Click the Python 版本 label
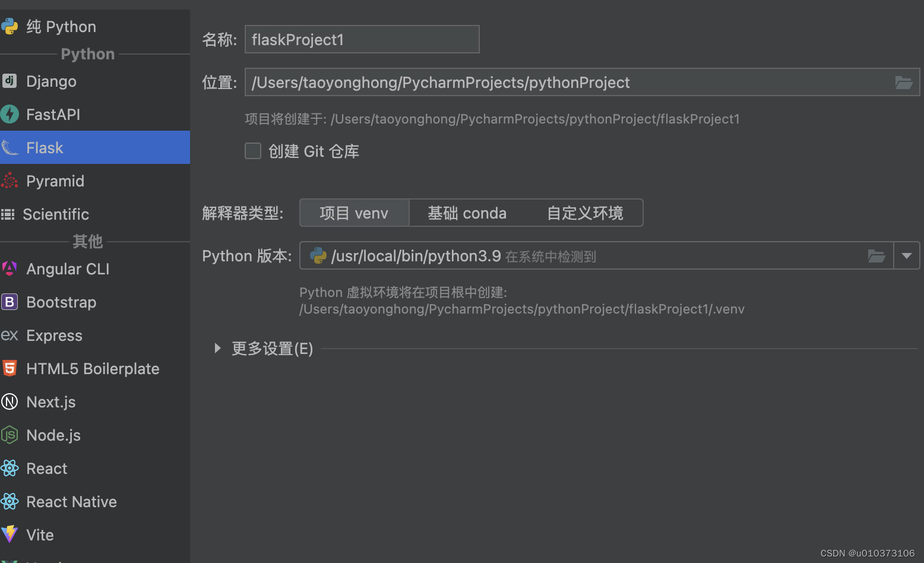The image size is (924, 563). [x=247, y=256]
